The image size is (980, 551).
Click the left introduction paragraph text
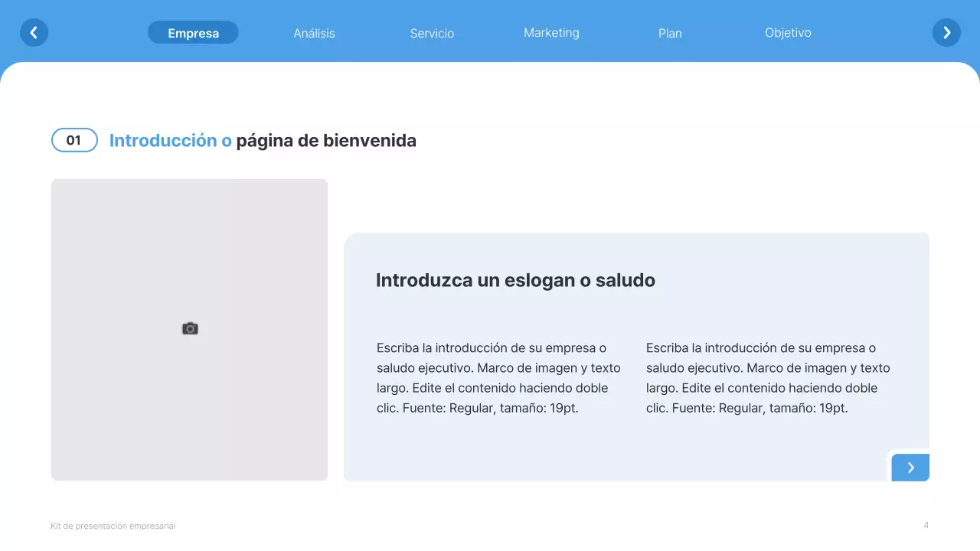[498, 377]
